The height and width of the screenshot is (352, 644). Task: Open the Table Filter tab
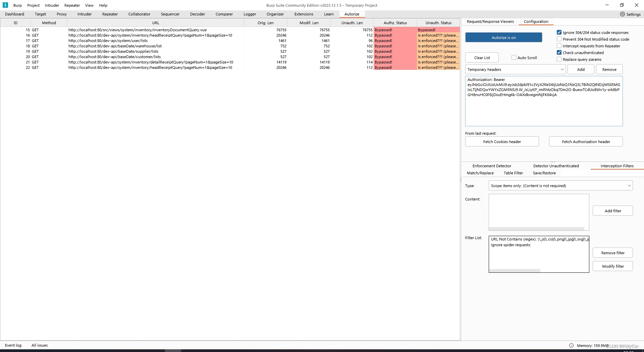(513, 173)
